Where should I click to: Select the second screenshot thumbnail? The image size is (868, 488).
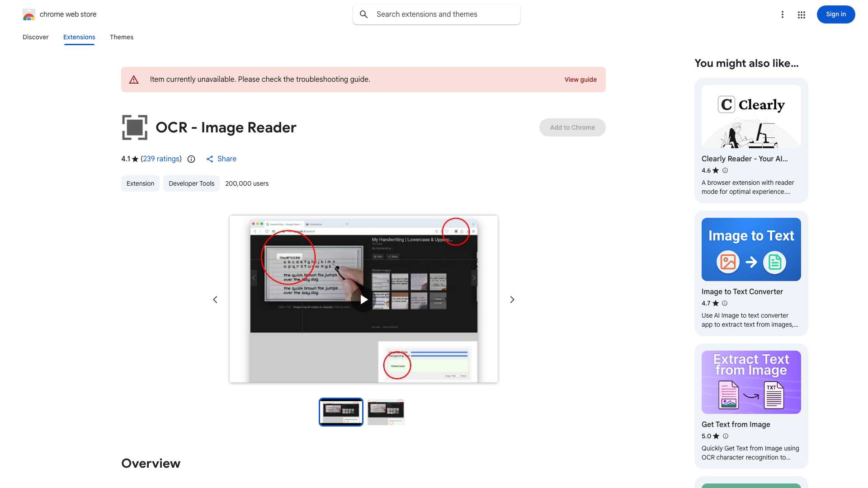(x=386, y=412)
